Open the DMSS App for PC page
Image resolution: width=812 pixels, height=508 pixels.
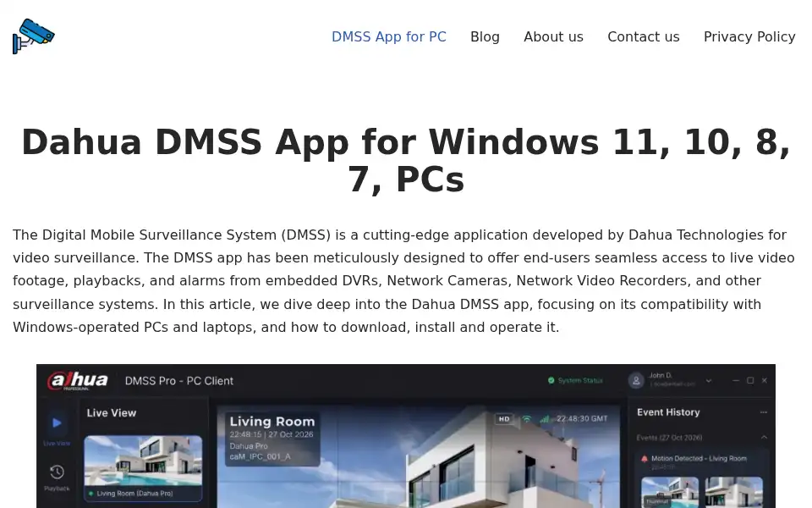click(388, 36)
